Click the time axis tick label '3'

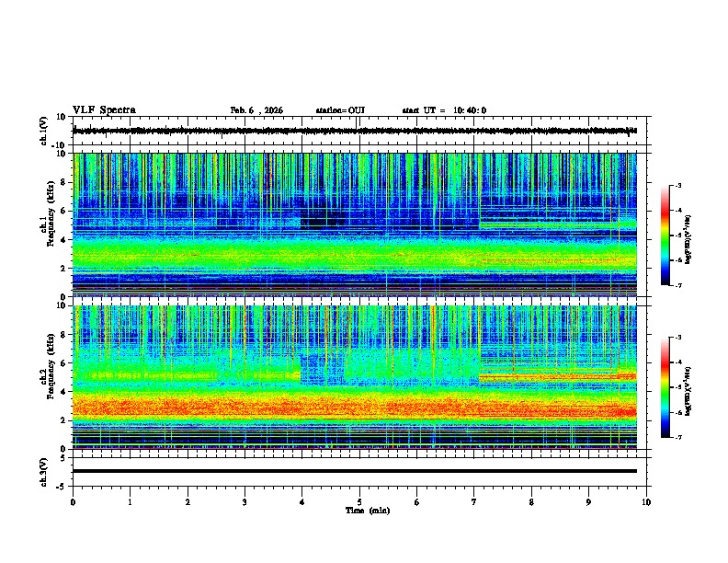pyautogui.click(x=245, y=502)
